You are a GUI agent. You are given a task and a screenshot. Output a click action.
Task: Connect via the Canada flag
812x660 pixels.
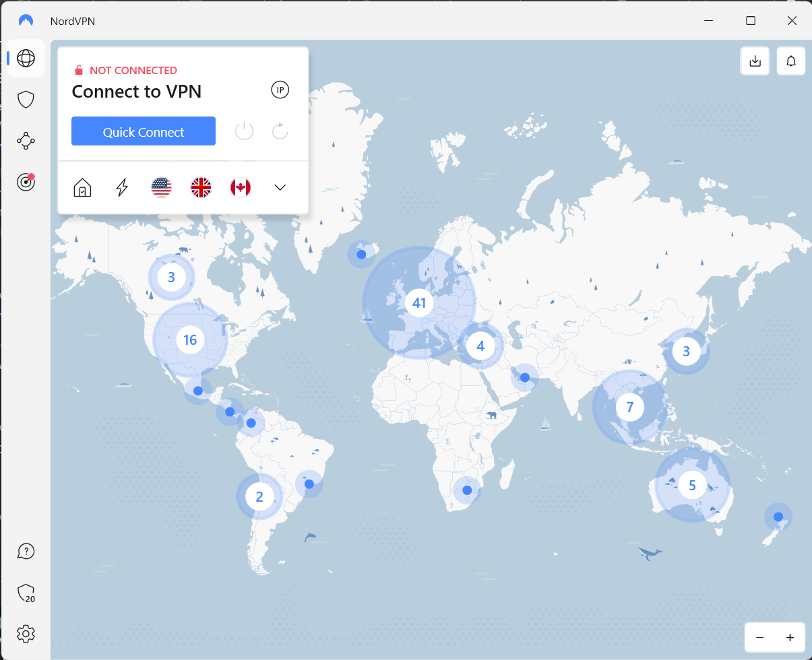click(241, 187)
